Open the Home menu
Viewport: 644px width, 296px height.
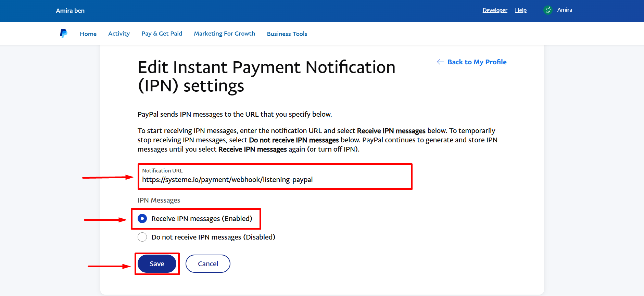[x=88, y=34]
